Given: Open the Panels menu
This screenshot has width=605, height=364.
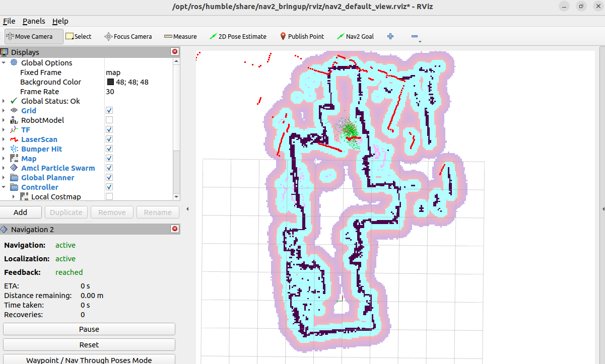Looking at the screenshot, I should click(x=34, y=21).
